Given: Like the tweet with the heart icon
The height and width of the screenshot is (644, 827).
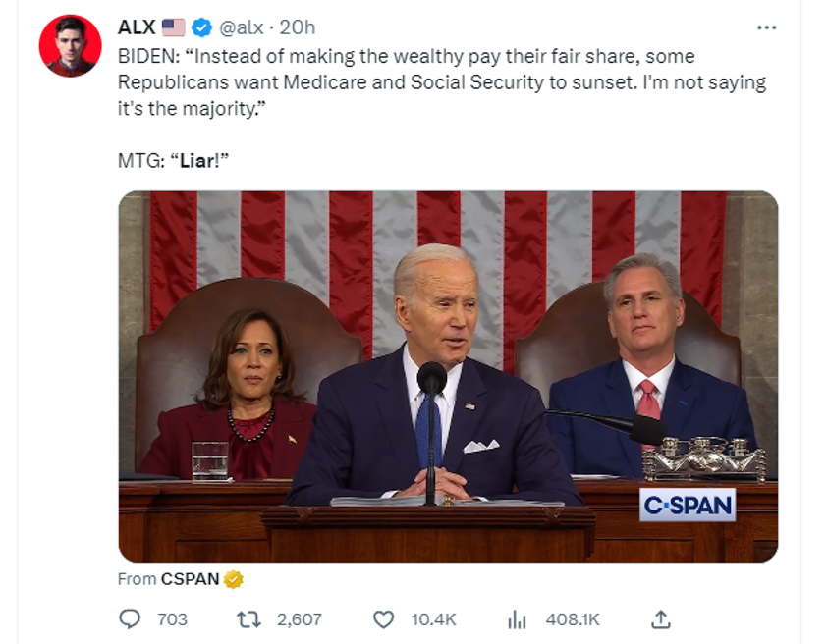Looking at the screenshot, I should [384, 619].
